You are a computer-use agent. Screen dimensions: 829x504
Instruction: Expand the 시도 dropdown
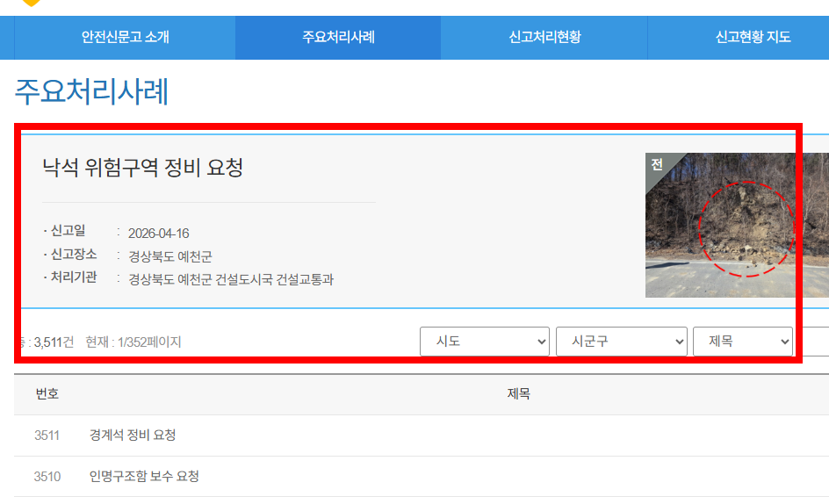click(485, 342)
